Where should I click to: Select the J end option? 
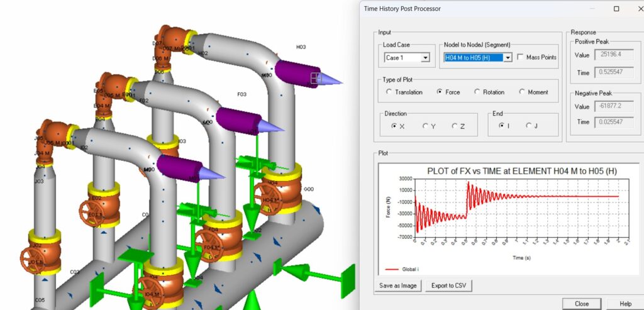click(x=529, y=126)
